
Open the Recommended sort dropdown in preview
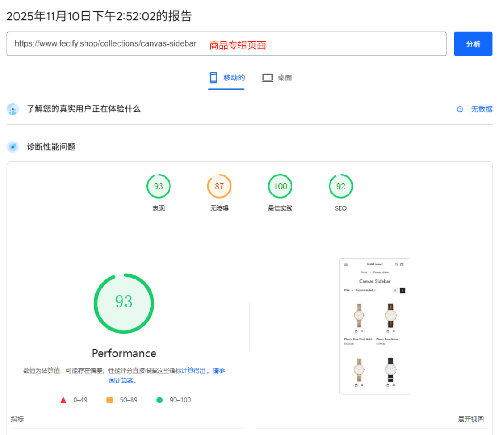(x=365, y=290)
